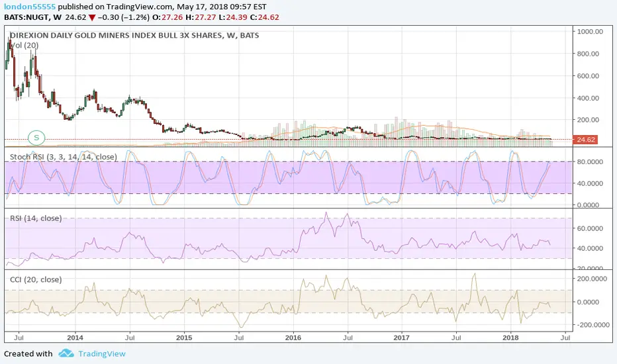Click the RSI (14, close) indicator label
This screenshot has width=617, height=364.
[x=36, y=218]
